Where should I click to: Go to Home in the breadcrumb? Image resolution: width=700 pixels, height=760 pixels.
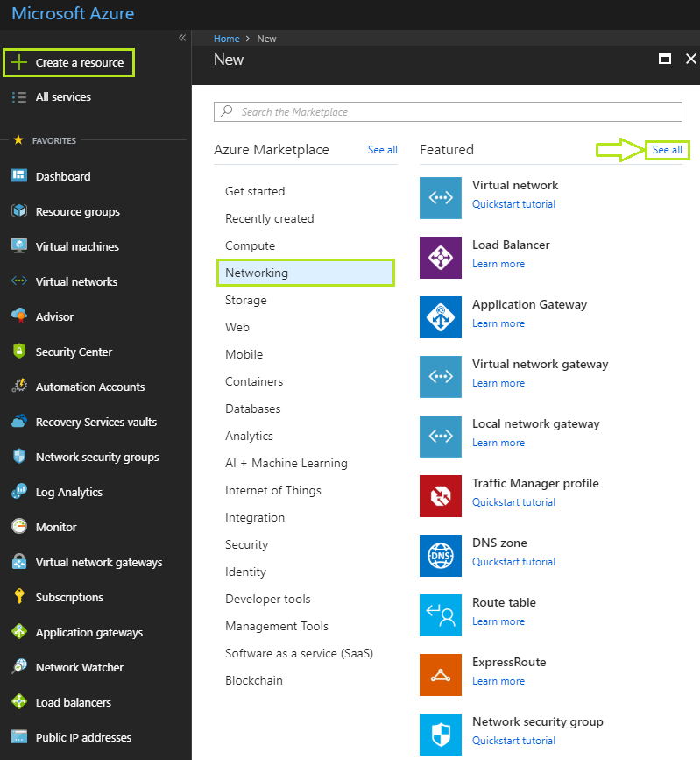tap(227, 39)
